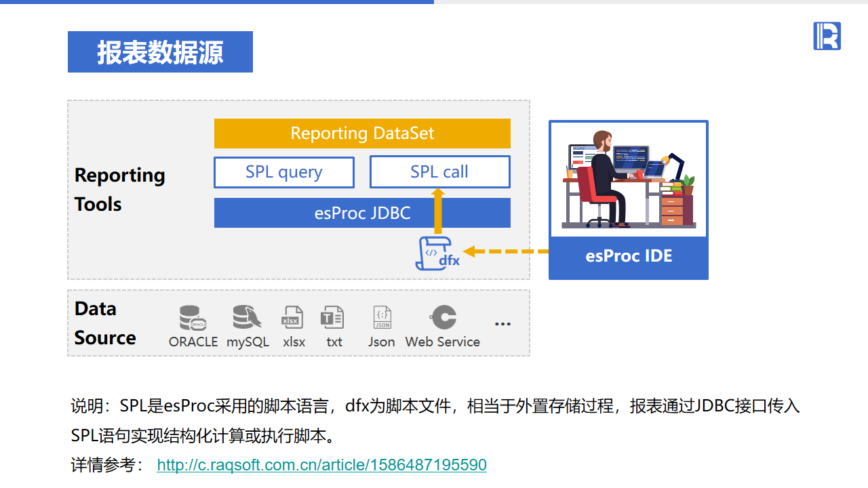Click the esProc IDE label
The height and width of the screenshot is (488, 868).
629,256
